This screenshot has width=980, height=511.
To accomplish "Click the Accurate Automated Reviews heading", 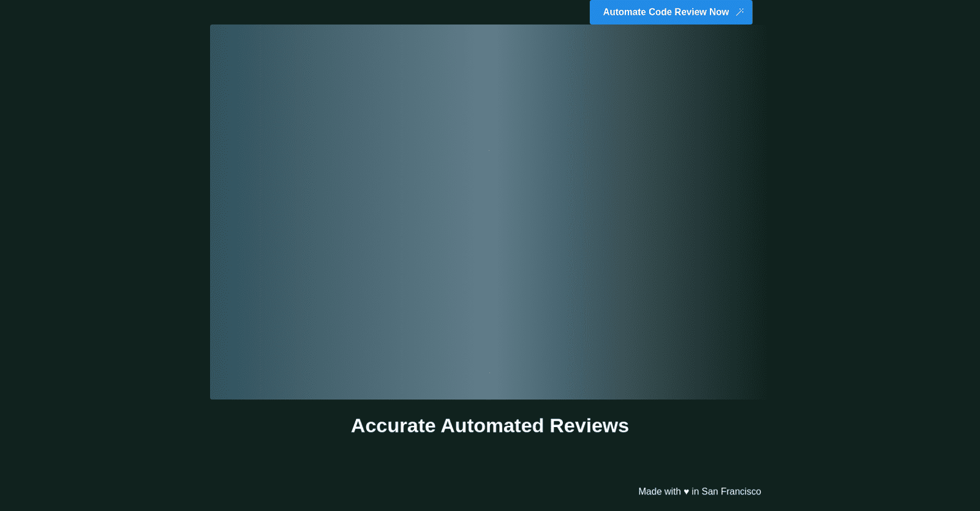I will [490, 425].
